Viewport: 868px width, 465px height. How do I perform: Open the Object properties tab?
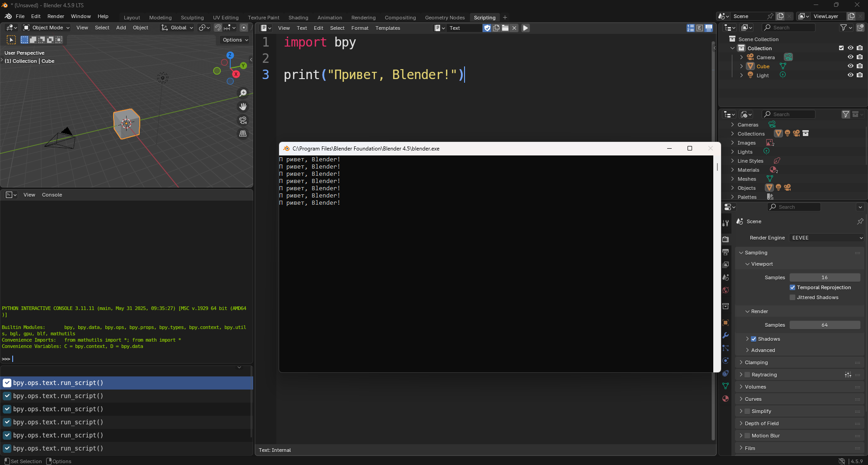(726, 323)
